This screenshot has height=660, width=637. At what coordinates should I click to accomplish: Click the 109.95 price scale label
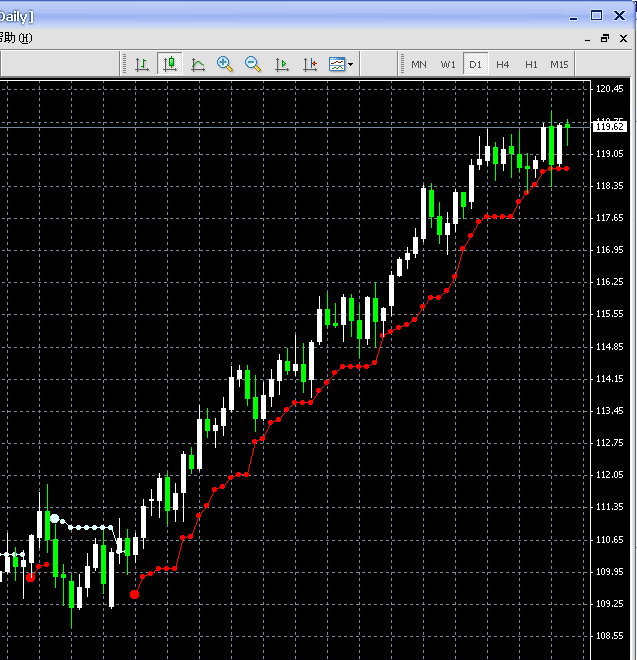pyautogui.click(x=609, y=572)
